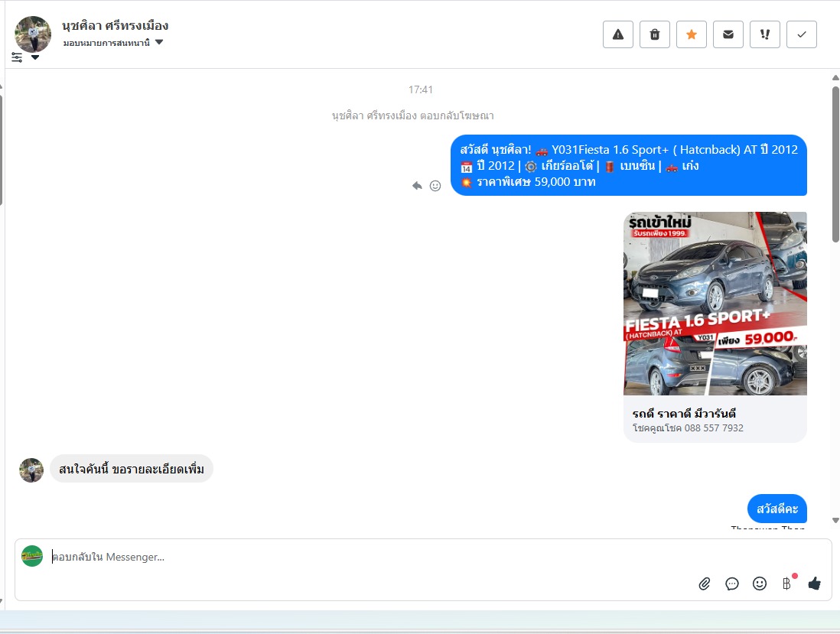Select the sent สวัสดีคะ message bubble
Viewport: 840px width, 634px height.
coord(777,509)
